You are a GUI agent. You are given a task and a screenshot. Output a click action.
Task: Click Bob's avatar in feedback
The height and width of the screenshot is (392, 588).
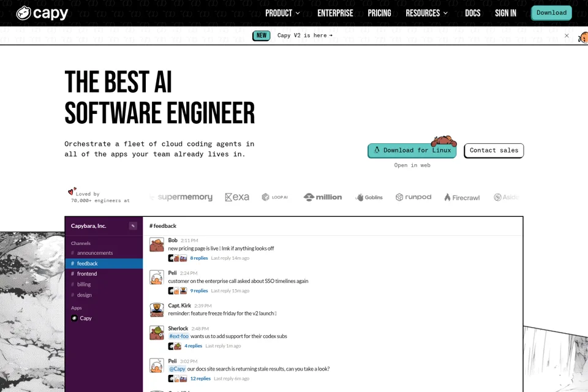coord(157,244)
